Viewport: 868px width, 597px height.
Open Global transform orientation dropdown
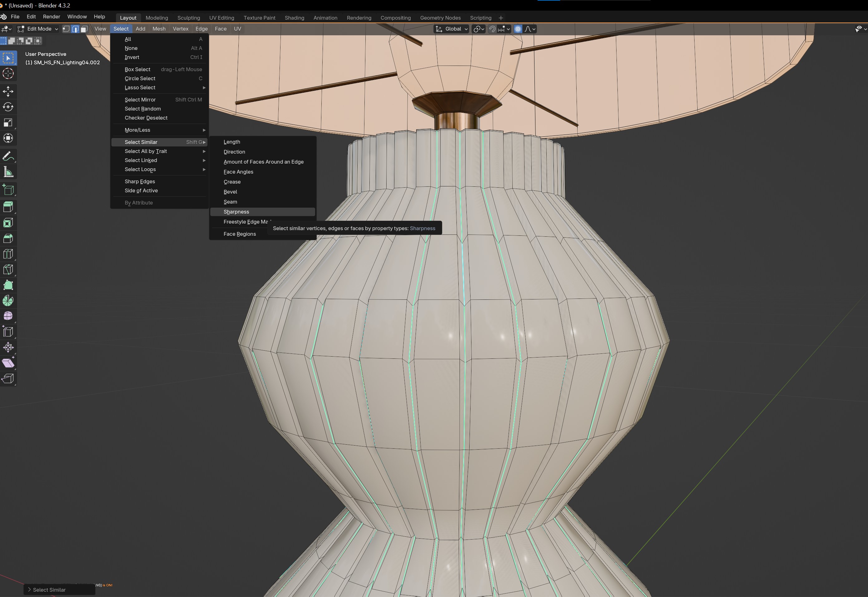coord(451,29)
